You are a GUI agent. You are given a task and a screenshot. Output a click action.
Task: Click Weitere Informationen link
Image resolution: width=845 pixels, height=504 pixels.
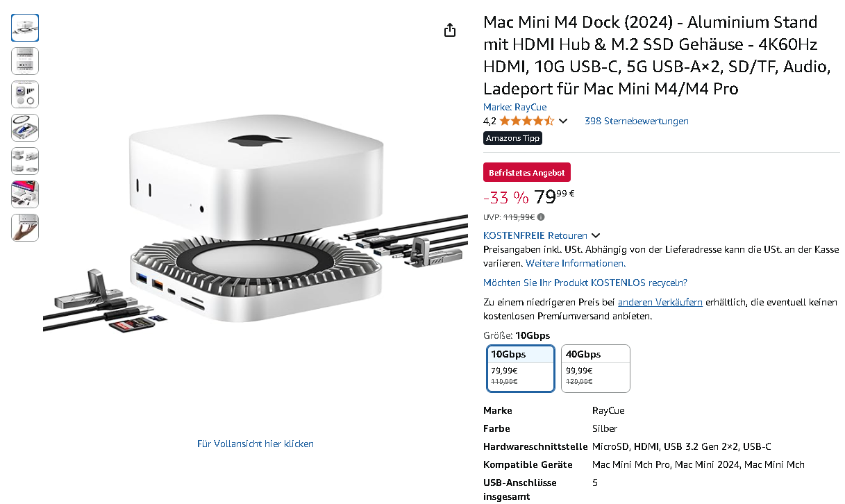[x=576, y=263]
